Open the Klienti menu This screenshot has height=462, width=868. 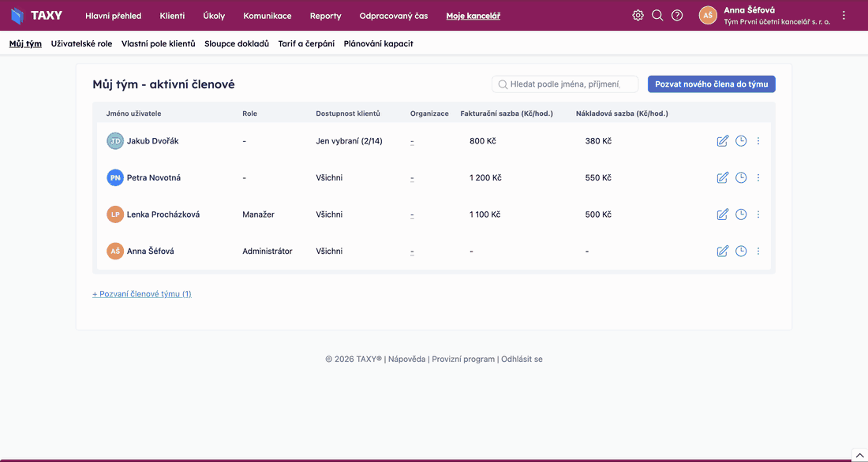pyautogui.click(x=172, y=16)
